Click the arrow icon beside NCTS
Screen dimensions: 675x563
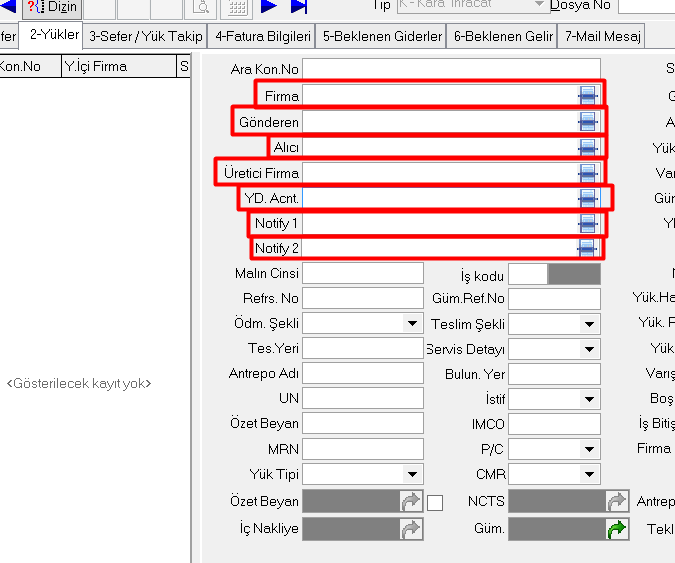pyautogui.click(x=618, y=502)
